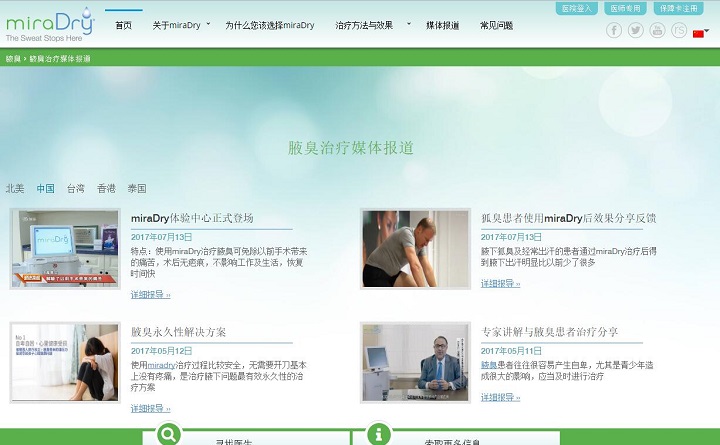Open the 狐臭患者使用miraDry后效果分享反馈 headline
This screenshot has width=720, height=445.
point(568,218)
